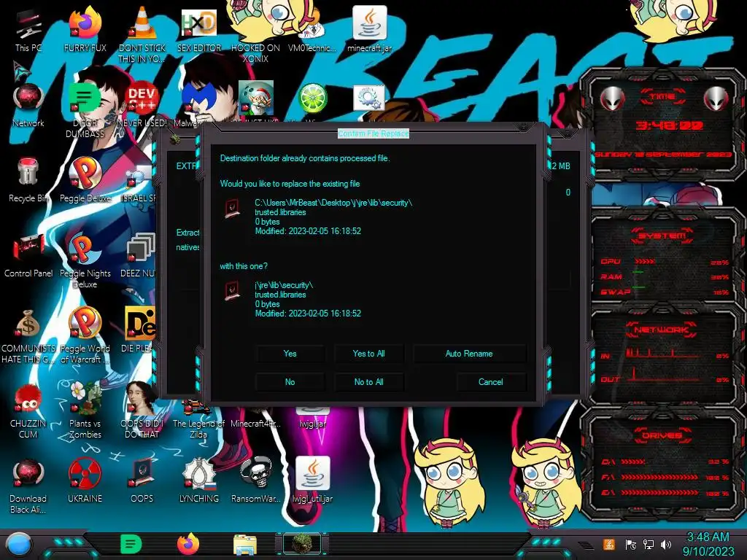747x560 pixels.
Task: Click Yes to replace the file
Action: 290,354
